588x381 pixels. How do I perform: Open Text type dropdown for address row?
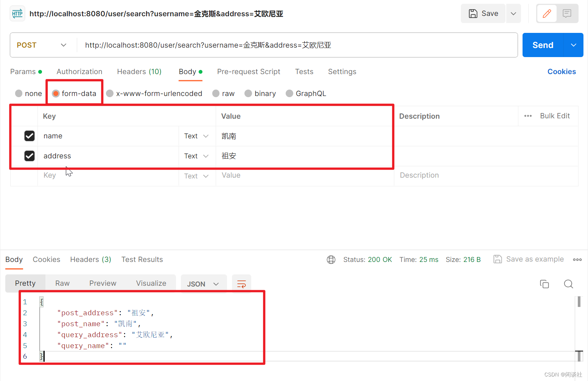click(196, 156)
